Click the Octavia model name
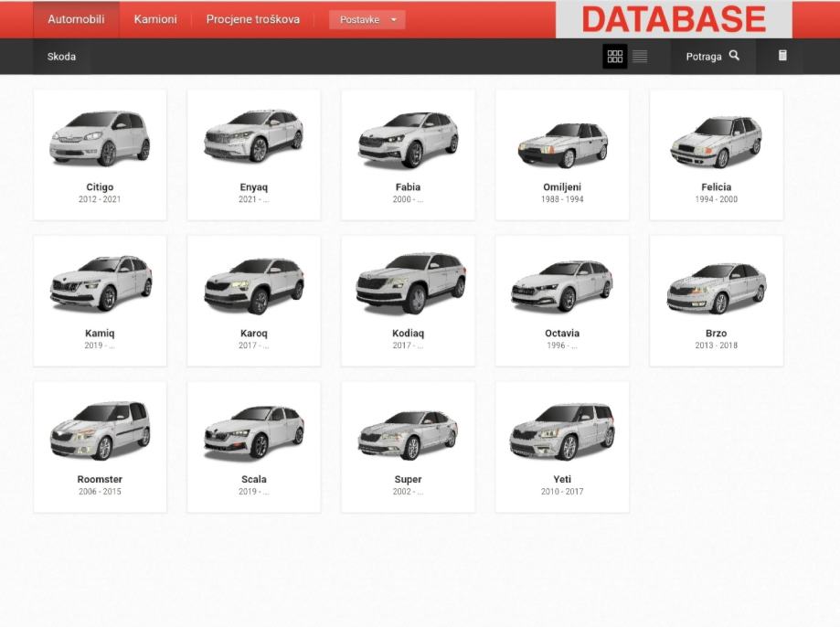Screen dimensions: 840x627 click(x=562, y=334)
